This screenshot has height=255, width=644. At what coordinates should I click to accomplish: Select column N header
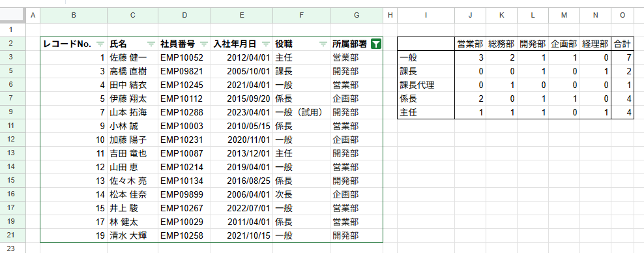595,15
